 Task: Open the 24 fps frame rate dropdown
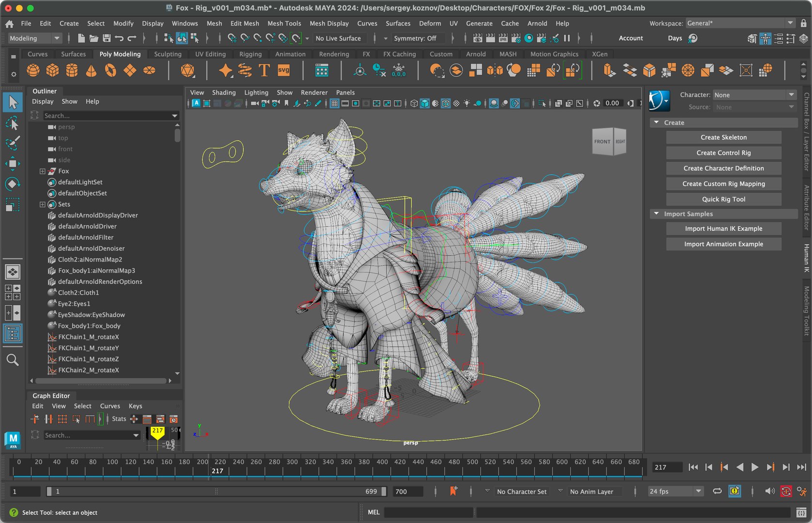[676, 492]
